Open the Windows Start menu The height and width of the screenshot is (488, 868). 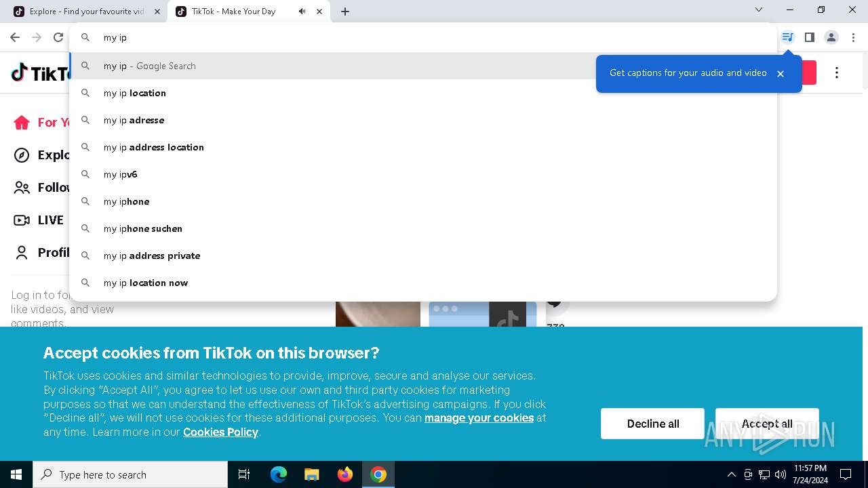(x=16, y=474)
